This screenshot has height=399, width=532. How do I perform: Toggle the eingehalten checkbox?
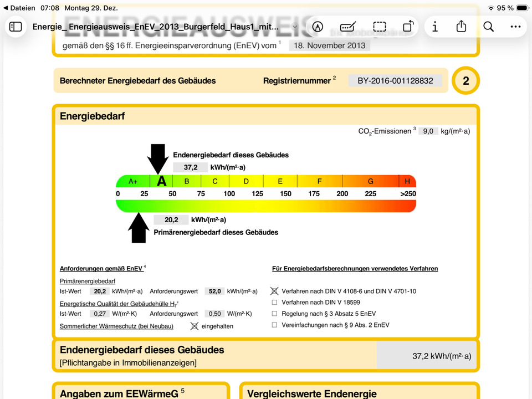pyautogui.click(x=194, y=326)
